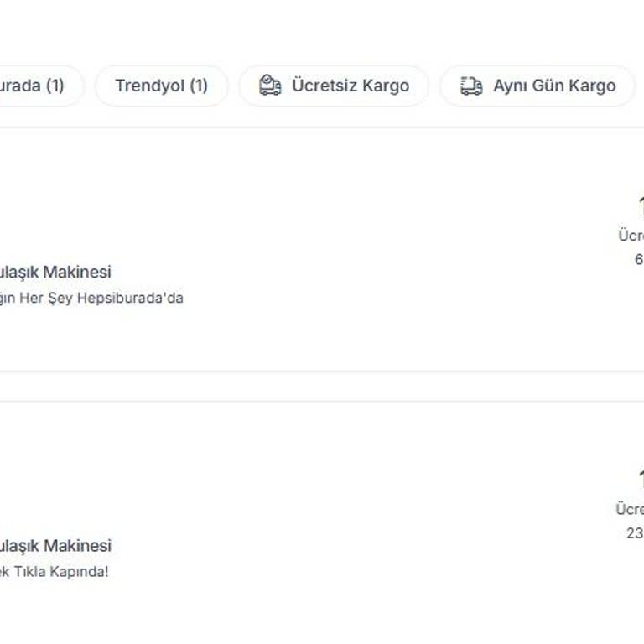Viewport: 644px width, 644px height.
Task: Click the first listing's price at right edge
Action: tap(640, 205)
